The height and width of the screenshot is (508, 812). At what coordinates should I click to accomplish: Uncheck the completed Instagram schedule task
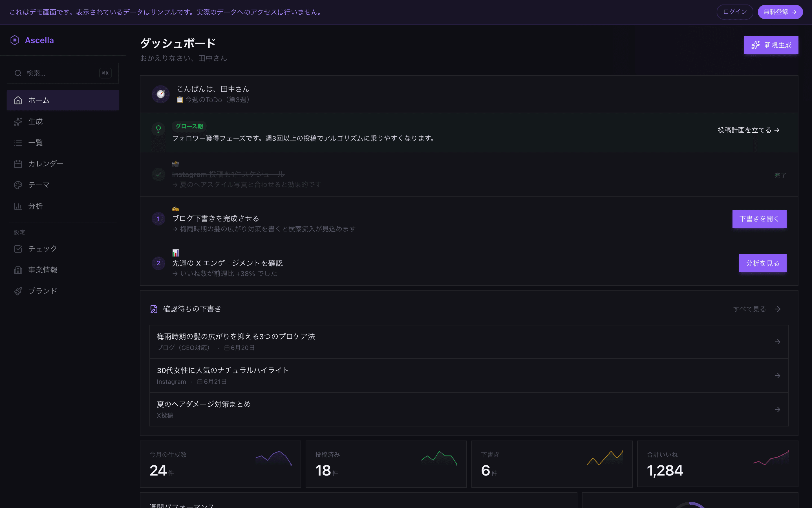click(158, 174)
